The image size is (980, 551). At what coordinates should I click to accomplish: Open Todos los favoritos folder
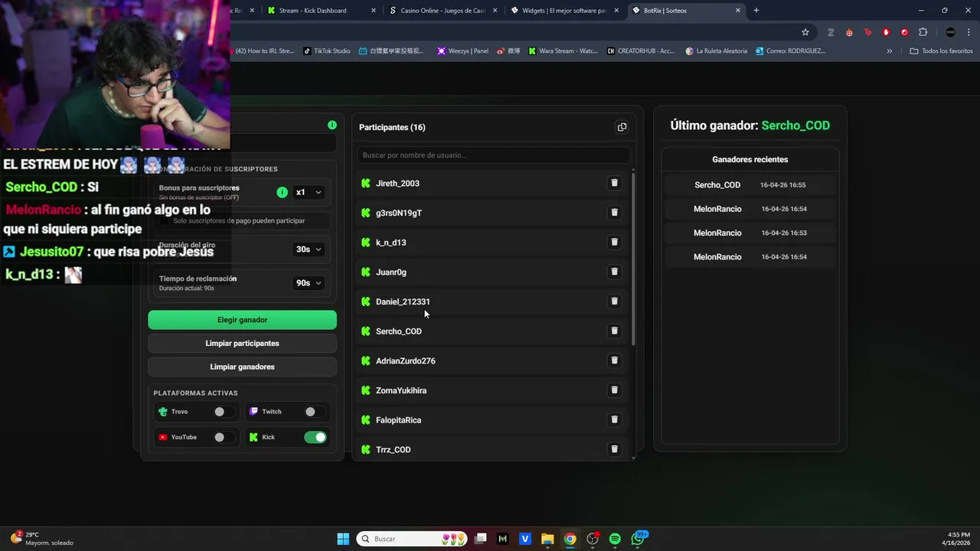[x=942, y=51]
